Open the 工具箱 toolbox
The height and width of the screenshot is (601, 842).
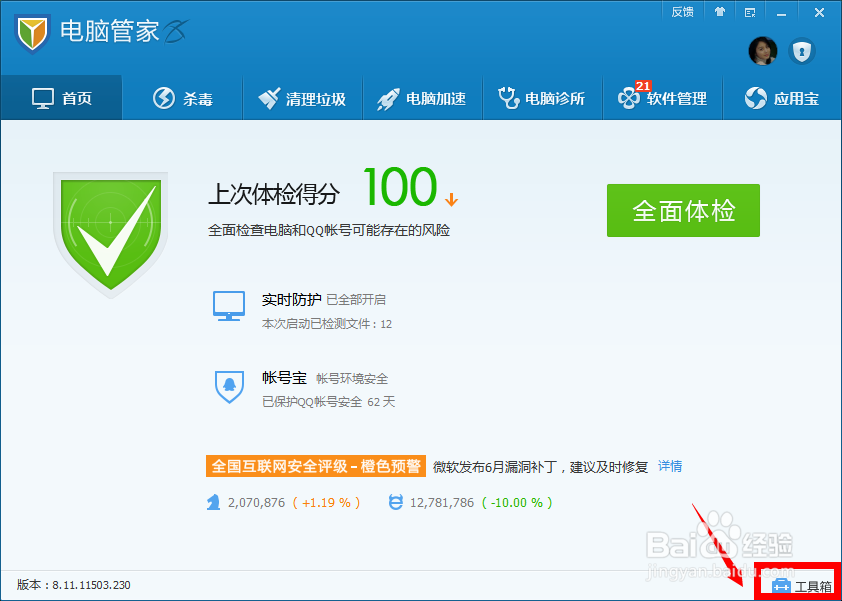pyautogui.click(x=802, y=586)
